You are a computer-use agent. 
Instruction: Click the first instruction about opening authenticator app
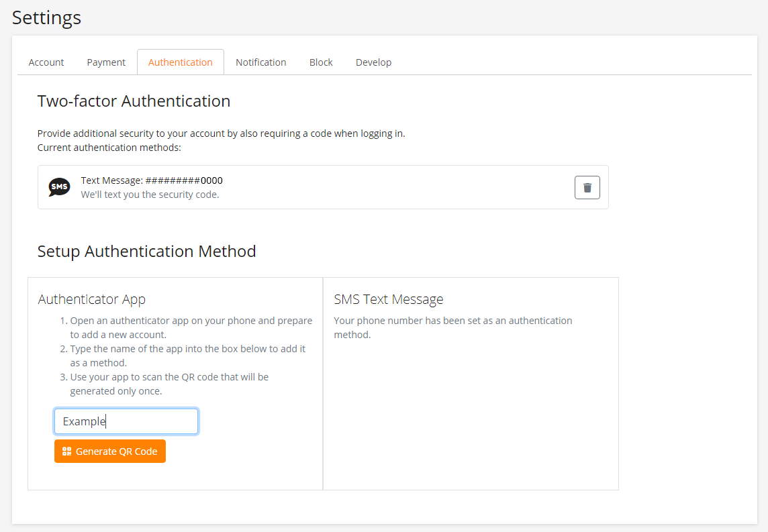(x=191, y=327)
